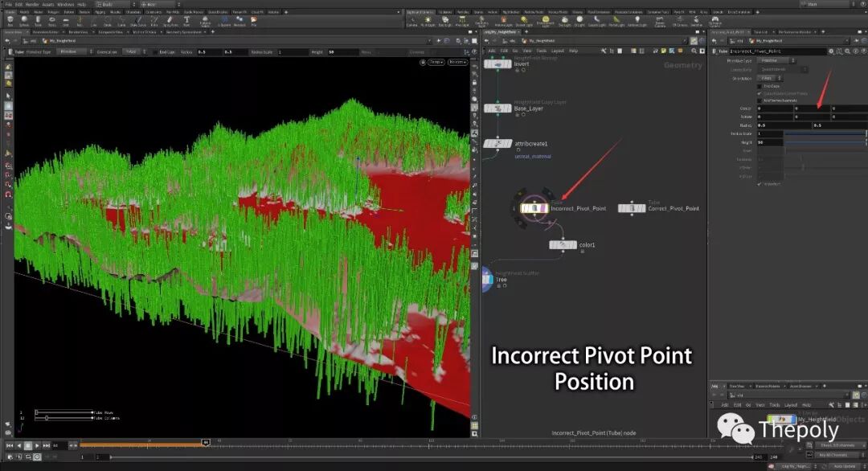Select the attribcreate1 node

point(497,143)
